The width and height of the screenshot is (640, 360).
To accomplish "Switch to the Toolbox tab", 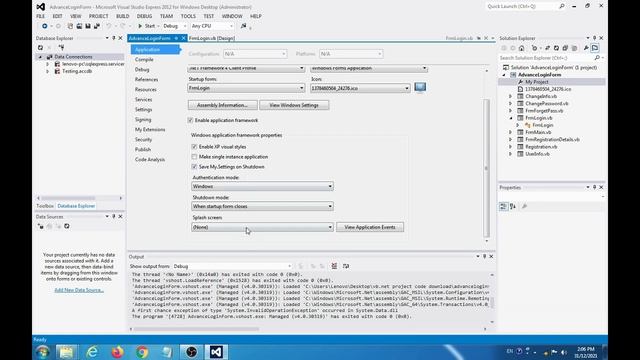I will (45, 206).
